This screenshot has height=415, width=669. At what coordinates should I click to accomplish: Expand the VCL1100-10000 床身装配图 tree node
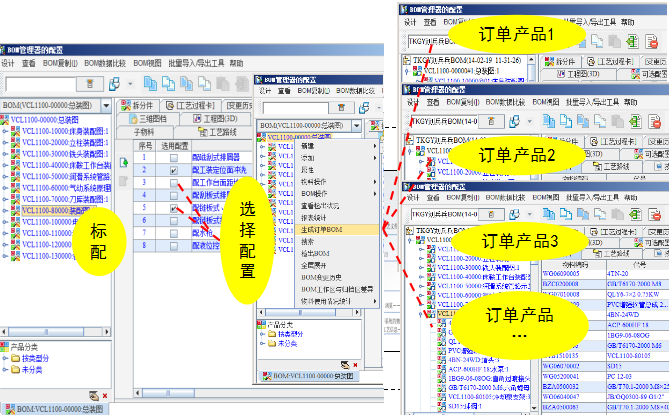(5, 131)
